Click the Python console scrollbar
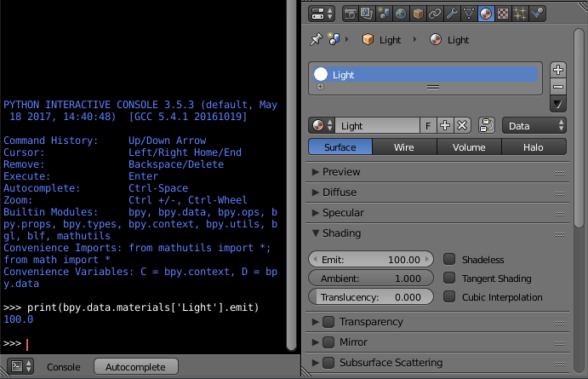 (291, 175)
